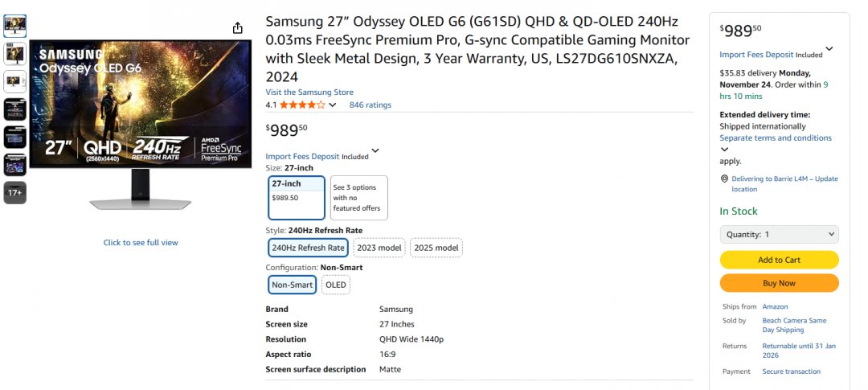Viewport: 868px width, 390px height.
Task: Click the orange star rating icons
Action: coord(302,105)
